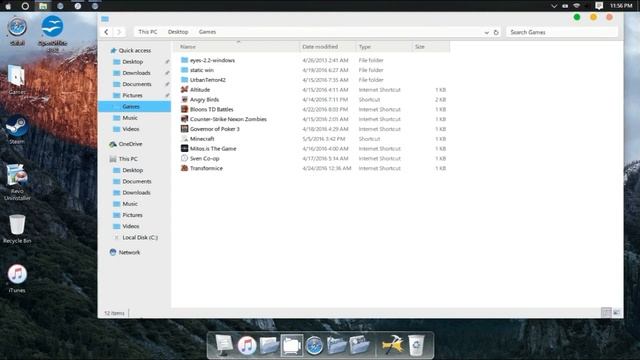Open OneDrive in the navigation pane

tap(130, 144)
